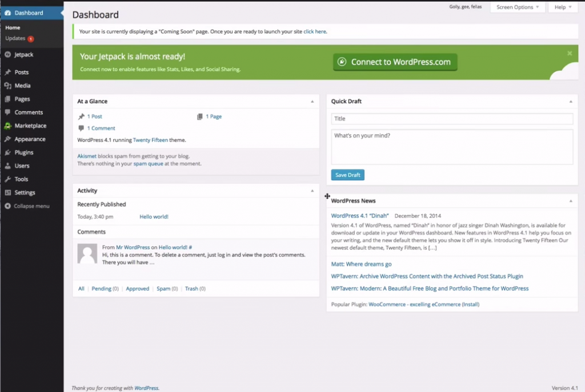
Task: Click the Media icon in sidebar
Action: 7,86
